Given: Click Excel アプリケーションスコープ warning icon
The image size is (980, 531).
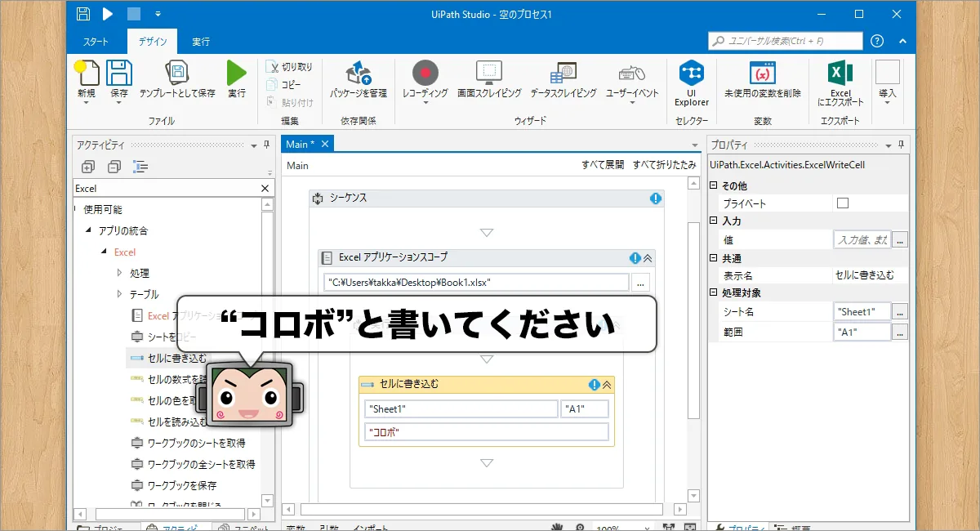Looking at the screenshot, I should [635, 258].
